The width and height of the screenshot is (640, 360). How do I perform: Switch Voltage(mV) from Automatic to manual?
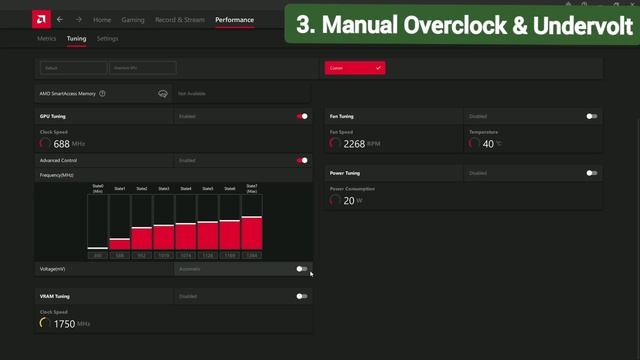tap(302, 269)
